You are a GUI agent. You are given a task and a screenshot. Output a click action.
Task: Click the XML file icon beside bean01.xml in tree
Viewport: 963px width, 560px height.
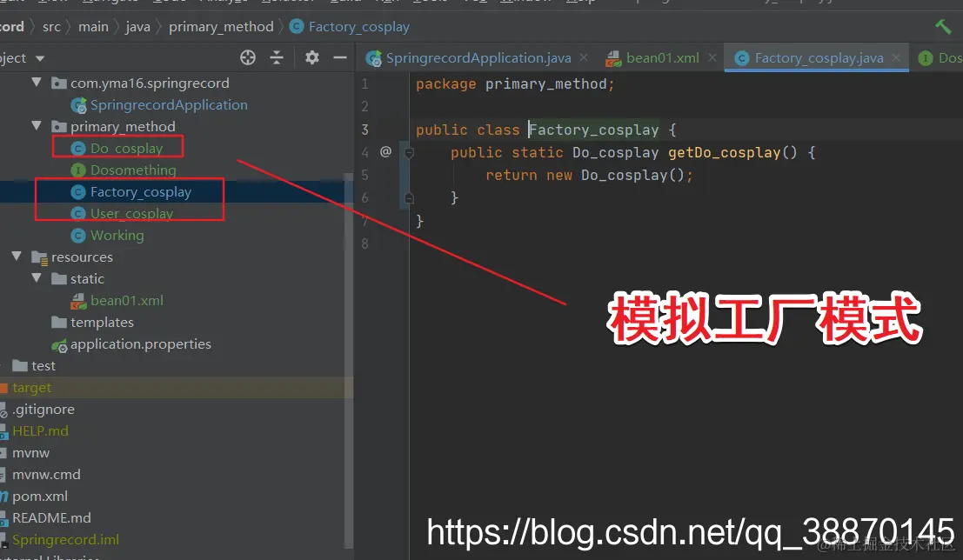coord(78,300)
